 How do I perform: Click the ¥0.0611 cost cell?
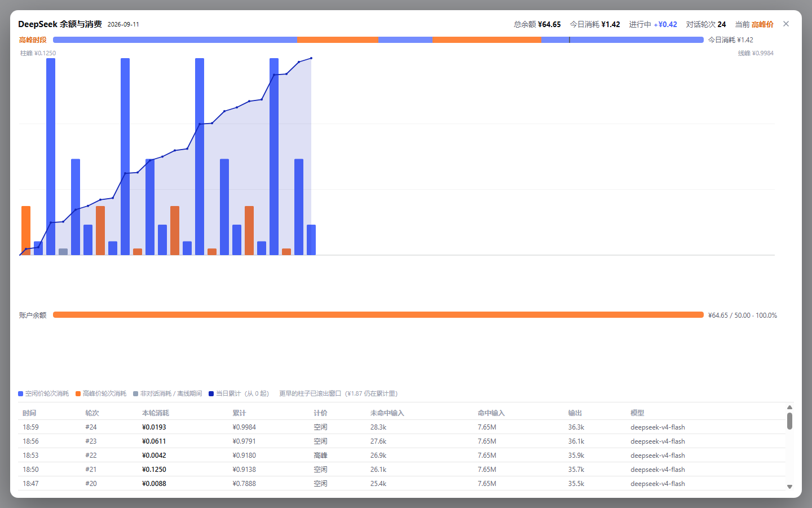tap(154, 441)
